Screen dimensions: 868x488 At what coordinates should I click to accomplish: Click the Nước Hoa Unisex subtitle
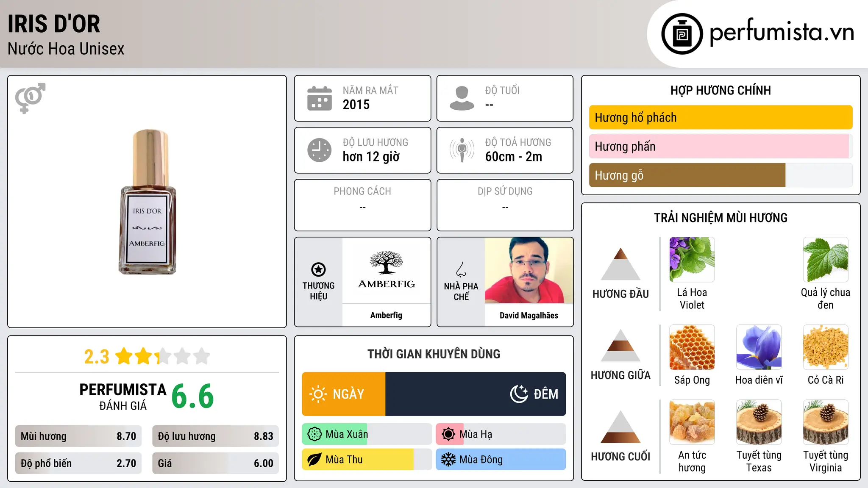pyautogui.click(x=66, y=49)
